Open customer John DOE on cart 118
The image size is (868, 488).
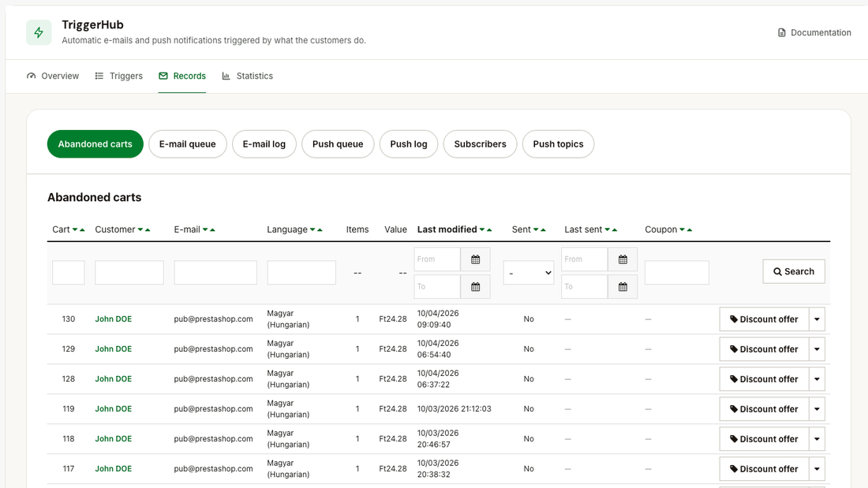coord(114,439)
